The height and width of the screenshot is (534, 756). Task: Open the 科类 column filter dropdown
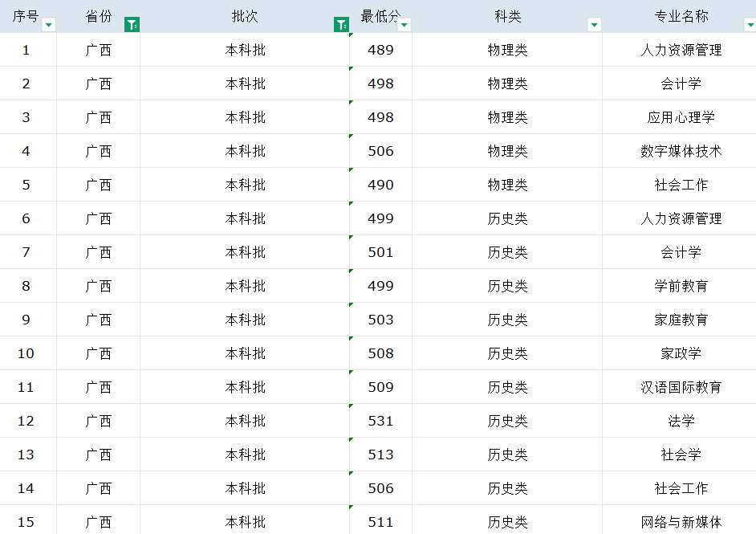(x=595, y=25)
